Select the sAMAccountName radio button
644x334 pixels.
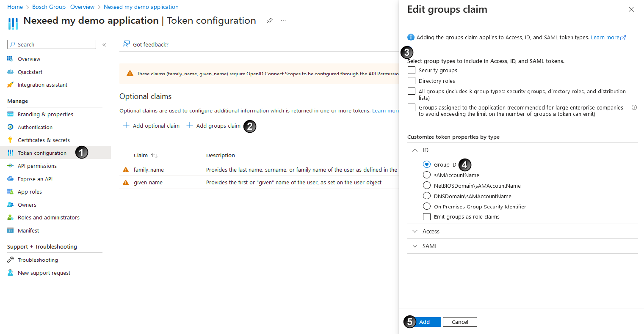[x=427, y=175]
